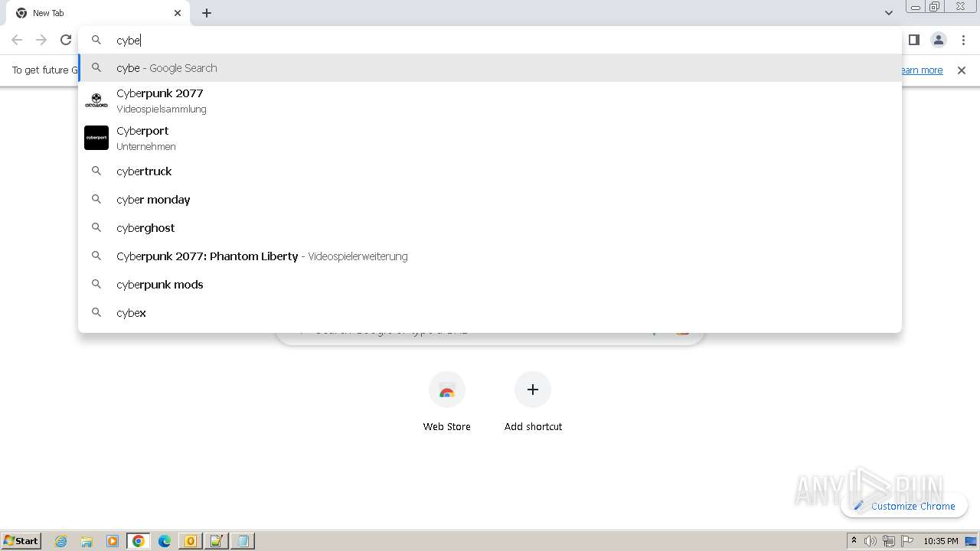Select the 'cybe - Google Search' suggestion

(x=490, y=68)
